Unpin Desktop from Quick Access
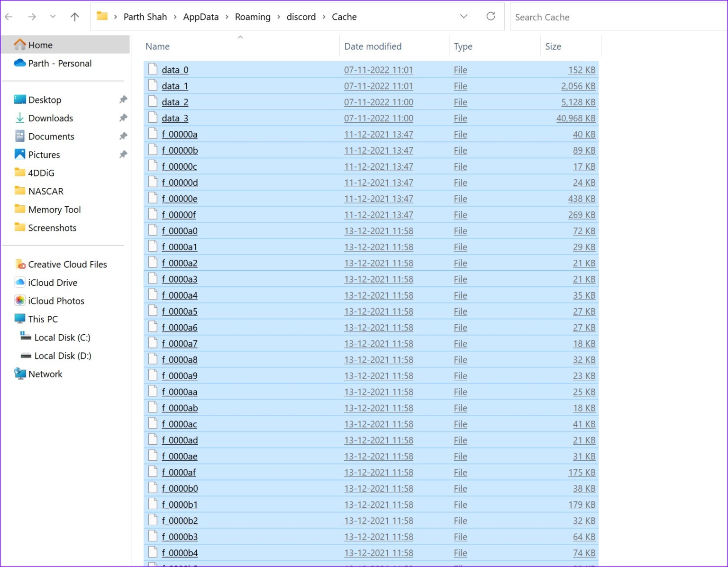 [123, 100]
